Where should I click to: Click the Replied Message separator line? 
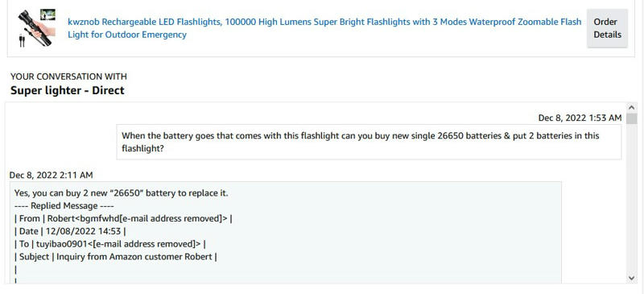pyautogui.click(x=64, y=205)
